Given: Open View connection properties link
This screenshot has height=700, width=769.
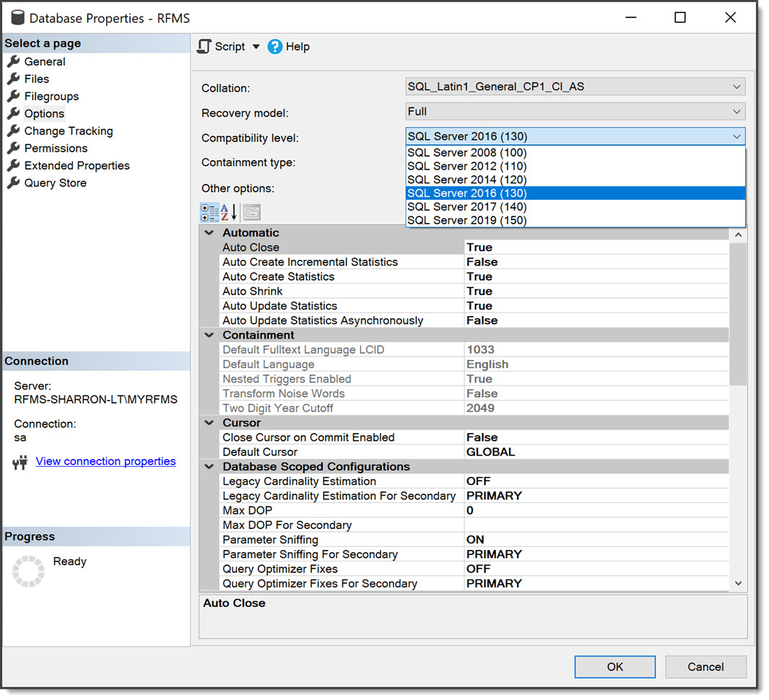Looking at the screenshot, I should 105,462.
